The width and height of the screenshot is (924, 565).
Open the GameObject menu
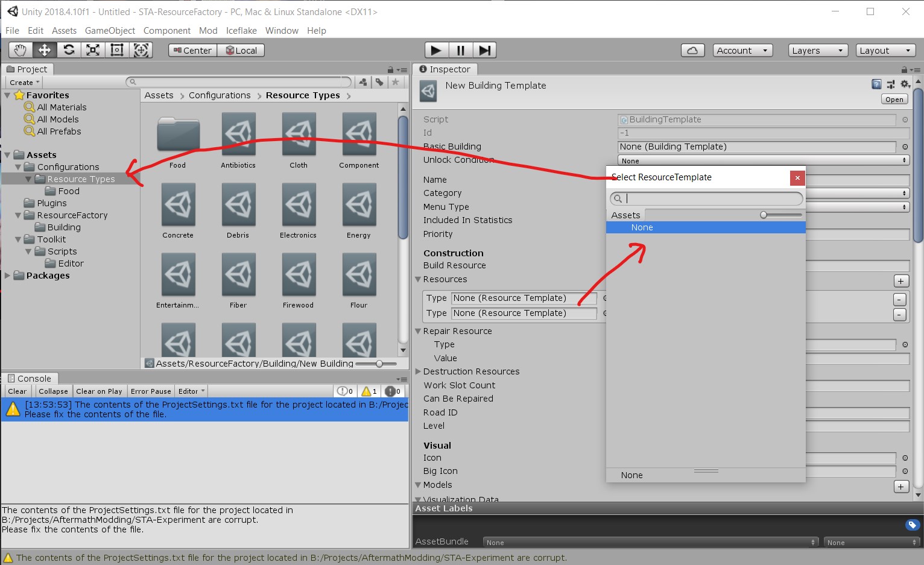tap(110, 31)
